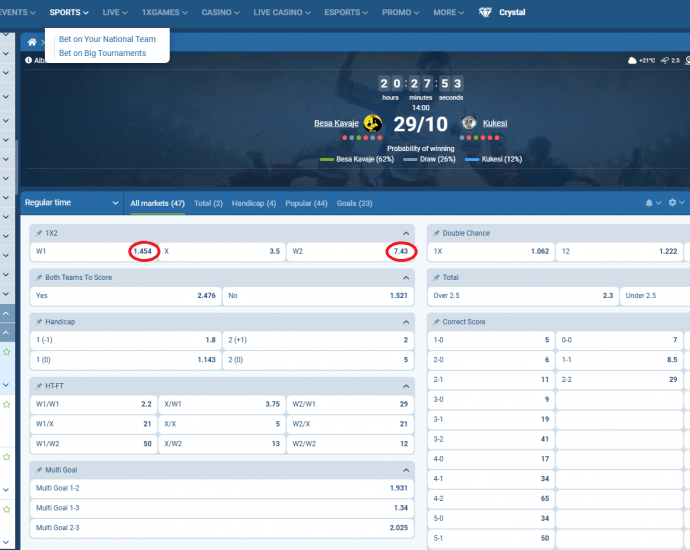The height and width of the screenshot is (550, 690).
Task: Select HT-FT X/X at 5
Action: 222,424
